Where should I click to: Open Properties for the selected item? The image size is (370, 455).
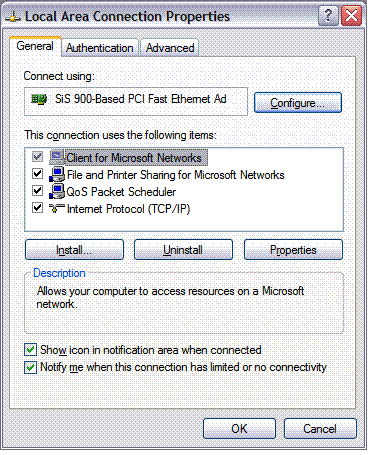[x=293, y=250]
